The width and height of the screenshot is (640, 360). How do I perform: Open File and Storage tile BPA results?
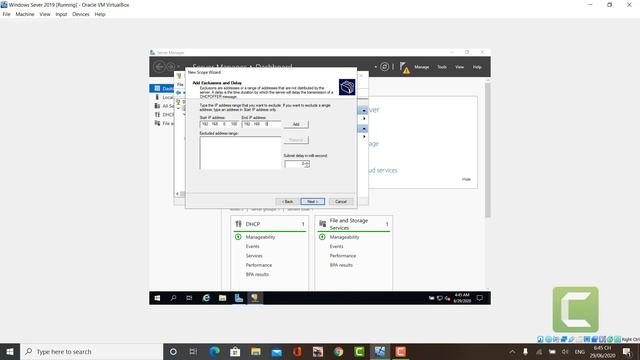pos(341,265)
